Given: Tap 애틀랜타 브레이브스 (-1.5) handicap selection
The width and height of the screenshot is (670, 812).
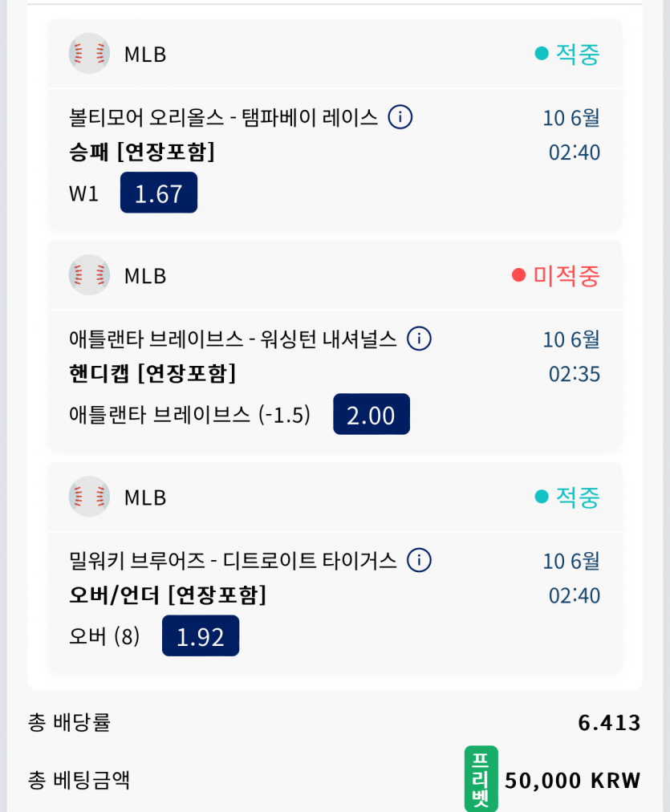Looking at the screenshot, I should coord(189,415).
